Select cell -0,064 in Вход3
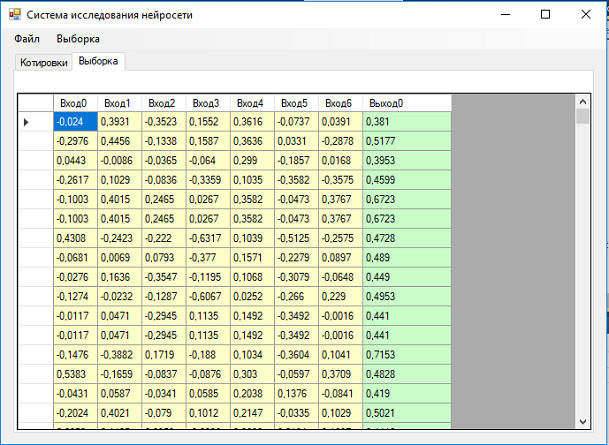The image size is (609, 445). click(208, 161)
